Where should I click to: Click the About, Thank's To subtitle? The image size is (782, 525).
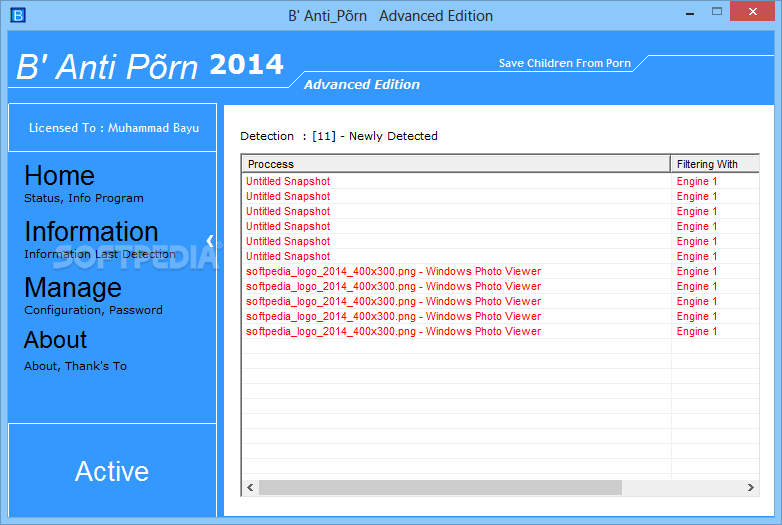tap(75, 366)
